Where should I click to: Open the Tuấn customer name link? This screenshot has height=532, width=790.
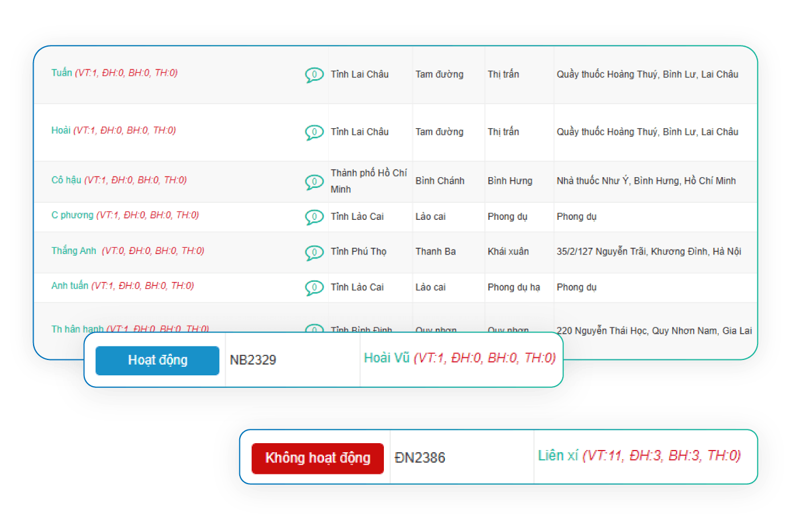point(62,73)
